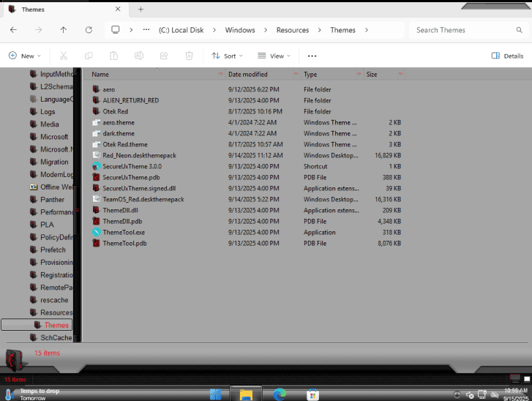Toggle the Details pane button
This screenshot has width=532, height=401.
(x=507, y=56)
